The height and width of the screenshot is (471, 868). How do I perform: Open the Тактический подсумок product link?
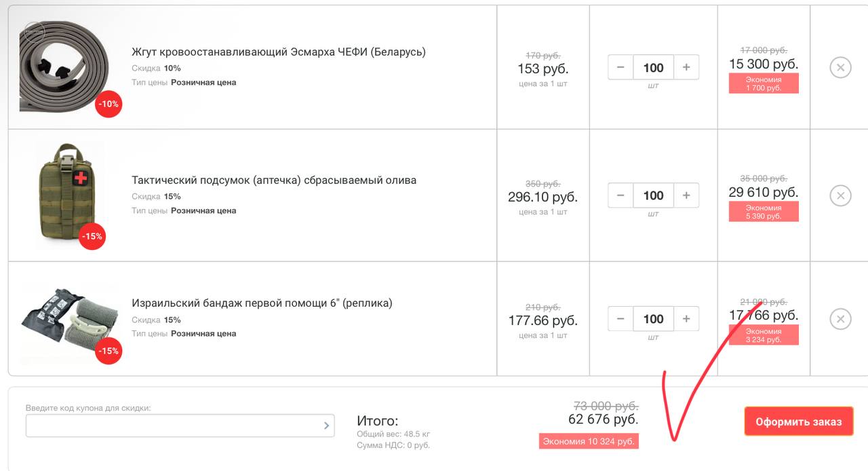click(274, 181)
